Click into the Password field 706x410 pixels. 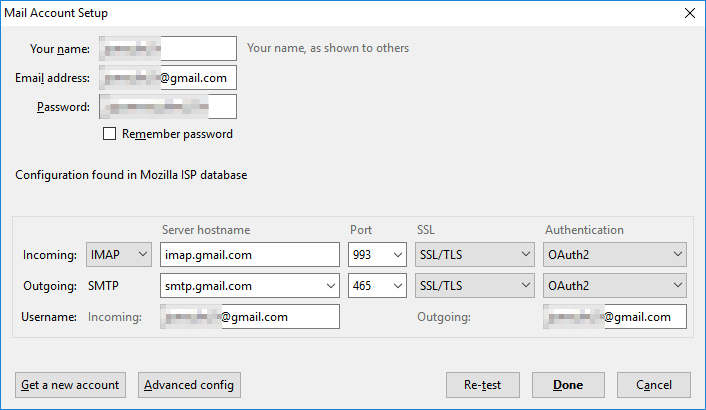pyautogui.click(x=168, y=107)
